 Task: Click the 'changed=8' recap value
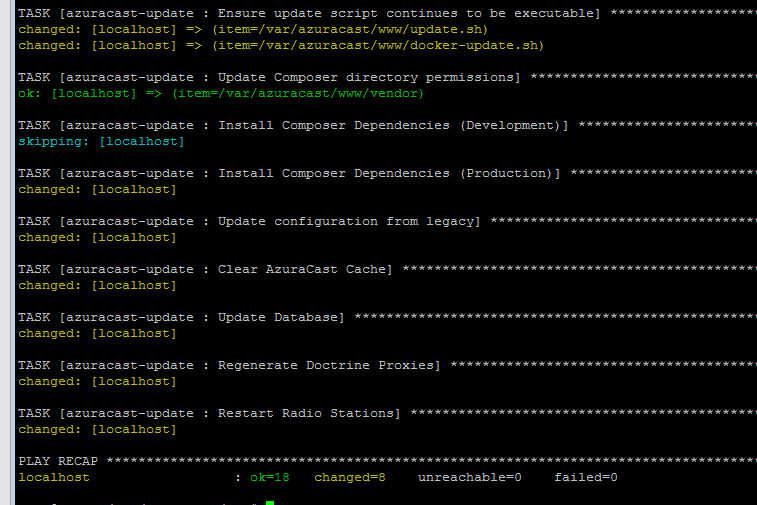pos(350,477)
